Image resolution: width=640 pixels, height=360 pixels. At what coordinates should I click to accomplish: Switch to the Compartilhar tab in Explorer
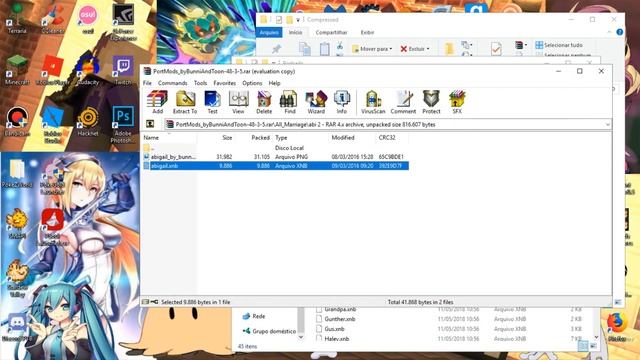(331, 32)
